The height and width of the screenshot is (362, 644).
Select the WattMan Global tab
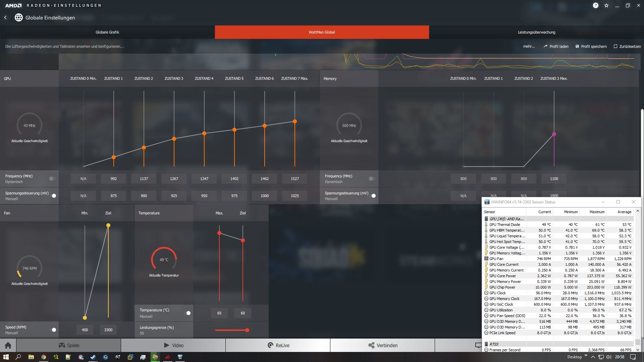[322, 32]
